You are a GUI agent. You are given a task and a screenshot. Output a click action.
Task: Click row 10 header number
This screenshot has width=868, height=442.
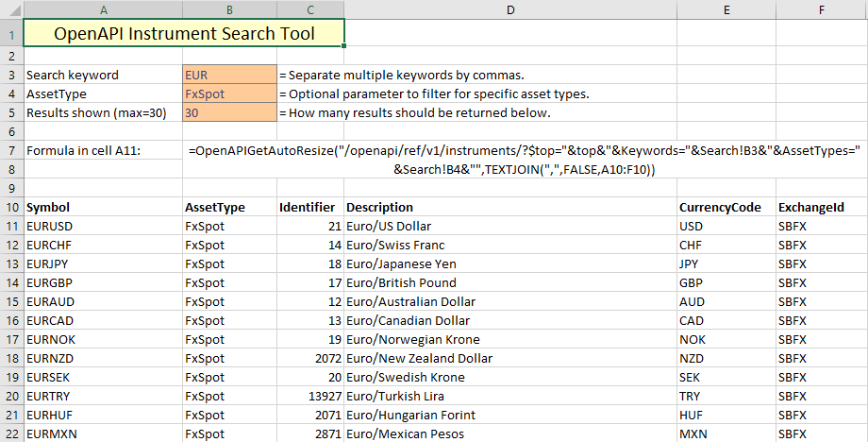(11, 207)
